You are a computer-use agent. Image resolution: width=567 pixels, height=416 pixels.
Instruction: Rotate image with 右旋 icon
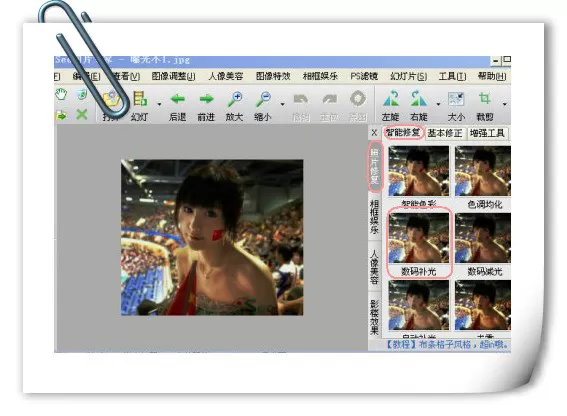point(418,98)
